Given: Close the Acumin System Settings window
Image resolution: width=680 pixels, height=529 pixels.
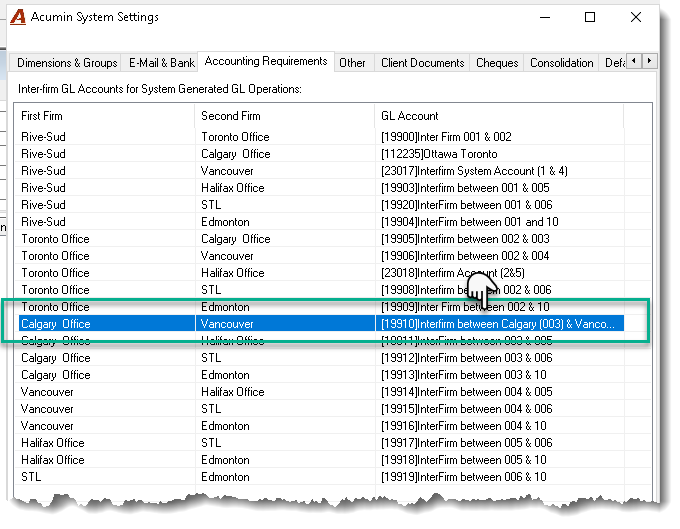Looking at the screenshot, I should [636, 17].
